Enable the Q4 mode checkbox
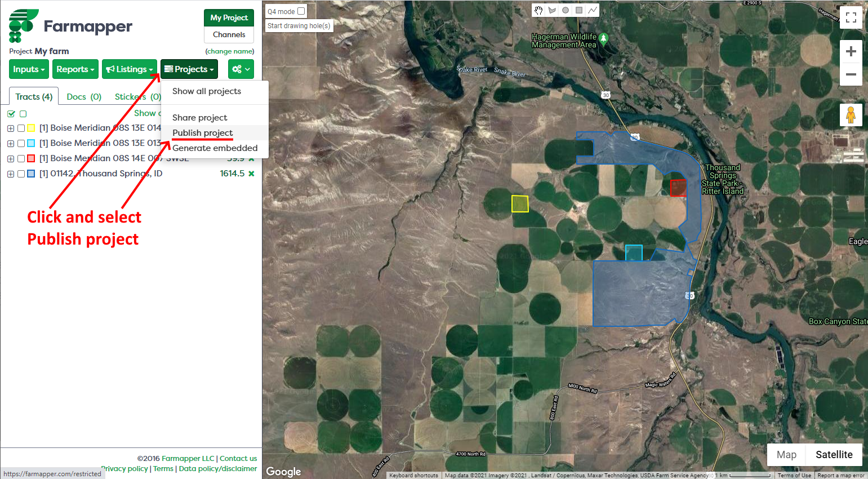The image size is (868, 479). click(x=301, y=11)
